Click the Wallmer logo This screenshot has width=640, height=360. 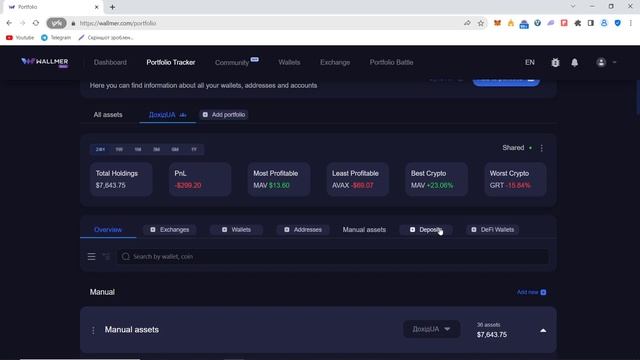click(x=45, y=62)
